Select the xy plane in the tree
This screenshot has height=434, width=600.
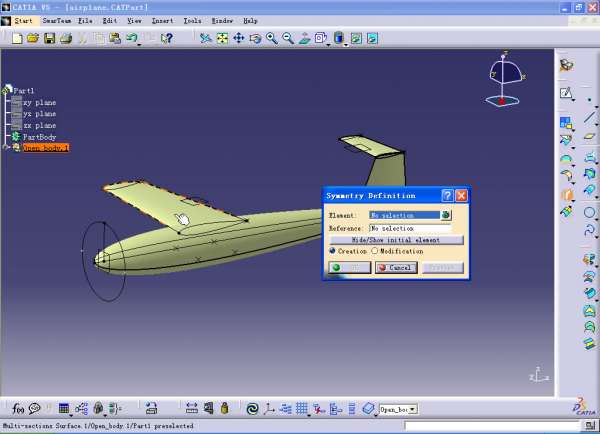(x=39, y=102)
